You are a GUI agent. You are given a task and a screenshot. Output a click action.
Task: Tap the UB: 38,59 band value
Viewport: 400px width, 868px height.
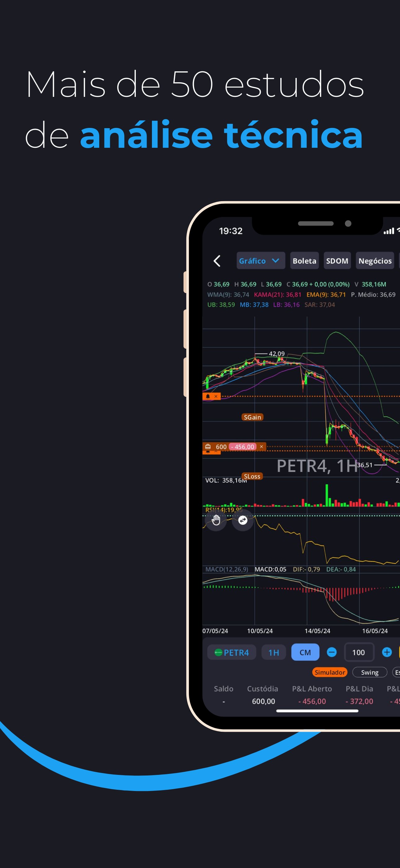click(221, 305)
